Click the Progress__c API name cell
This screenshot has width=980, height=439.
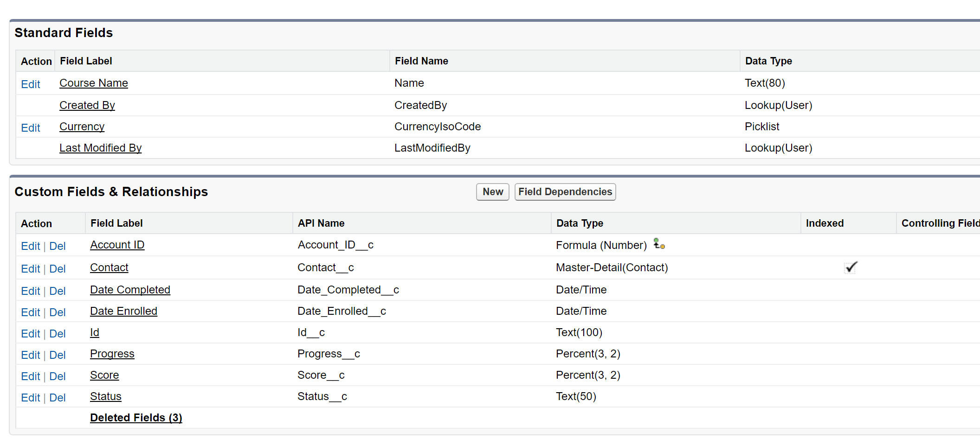pyautogui.click(x=329, y=354)
